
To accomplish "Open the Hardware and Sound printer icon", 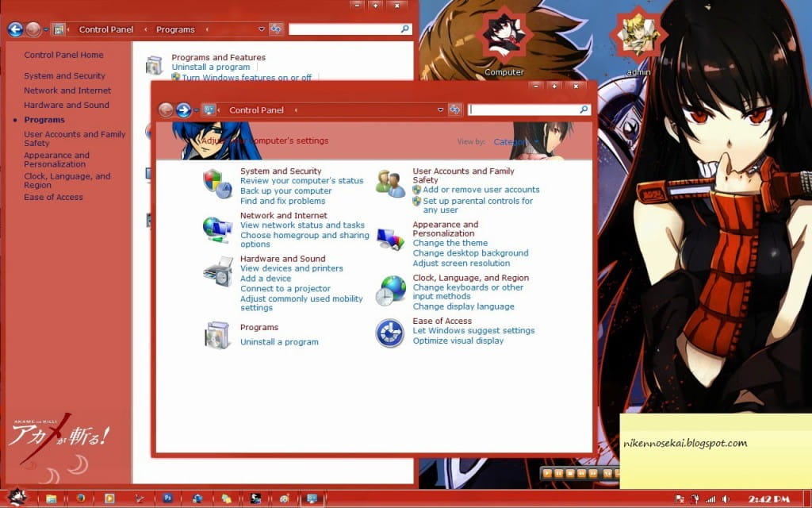I will click(x=216, y=272).
